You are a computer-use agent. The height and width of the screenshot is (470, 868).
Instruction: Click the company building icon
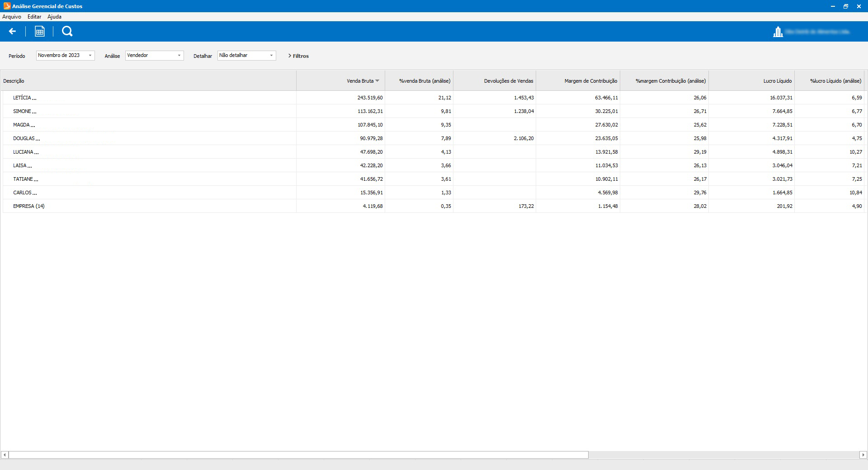pos(778,32)
